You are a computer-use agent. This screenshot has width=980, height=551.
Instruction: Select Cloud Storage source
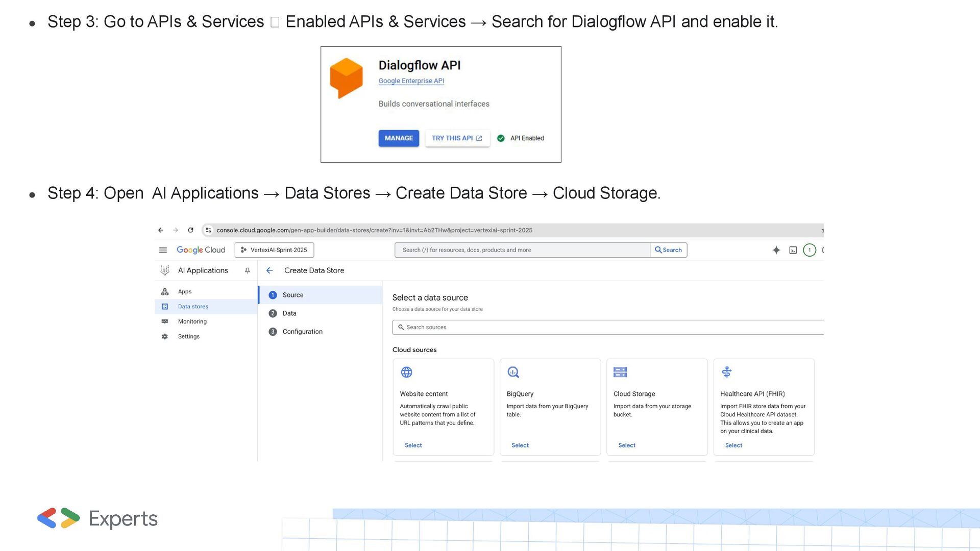(627, 445)
